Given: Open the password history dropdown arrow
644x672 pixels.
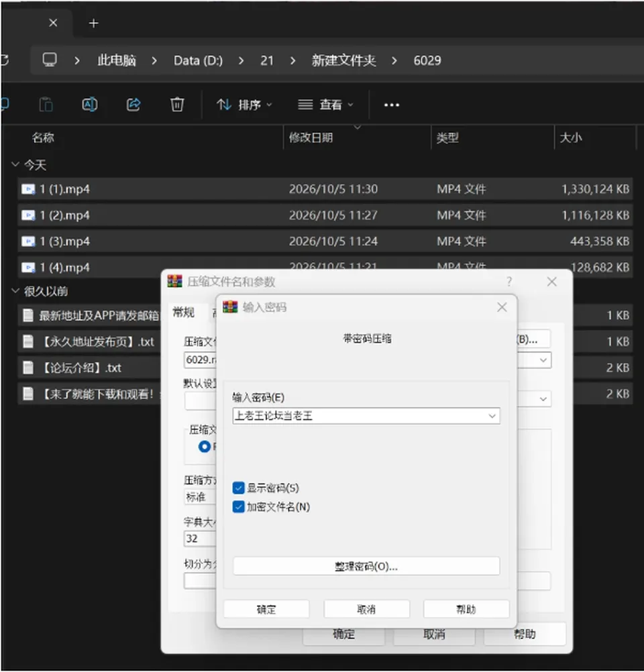Looking at the screenshot, I should [492, 416].
